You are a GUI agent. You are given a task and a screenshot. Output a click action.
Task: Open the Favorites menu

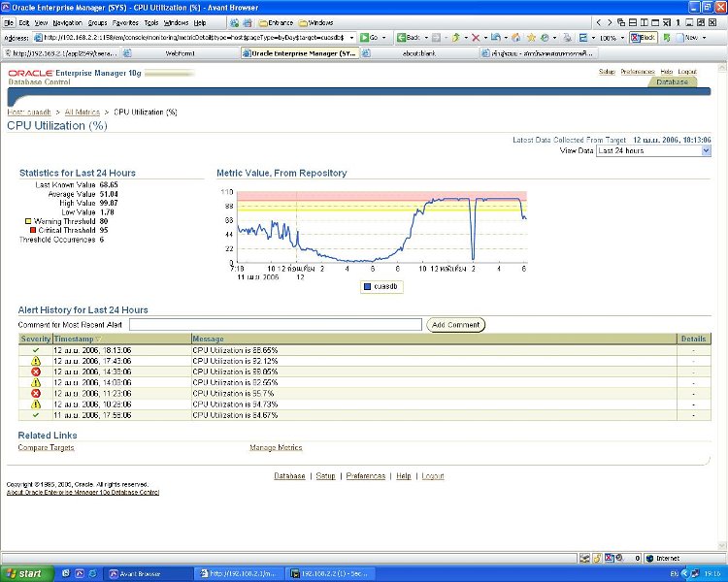coord(125,22)
